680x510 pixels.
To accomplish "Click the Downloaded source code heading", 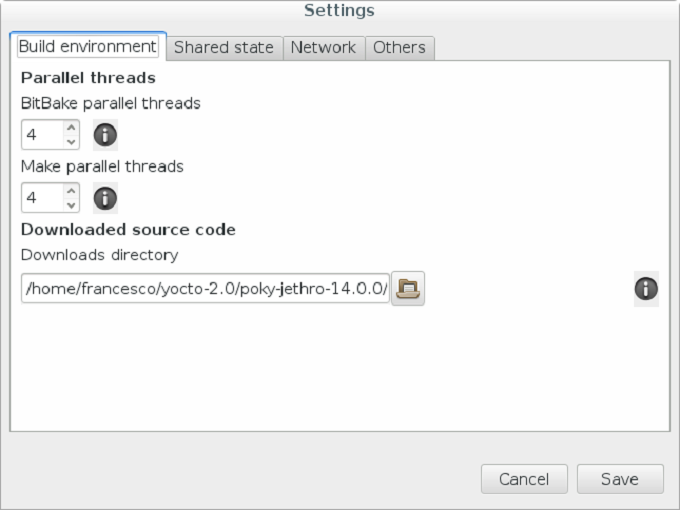I will pyautogui.click(x=128, y=229).
